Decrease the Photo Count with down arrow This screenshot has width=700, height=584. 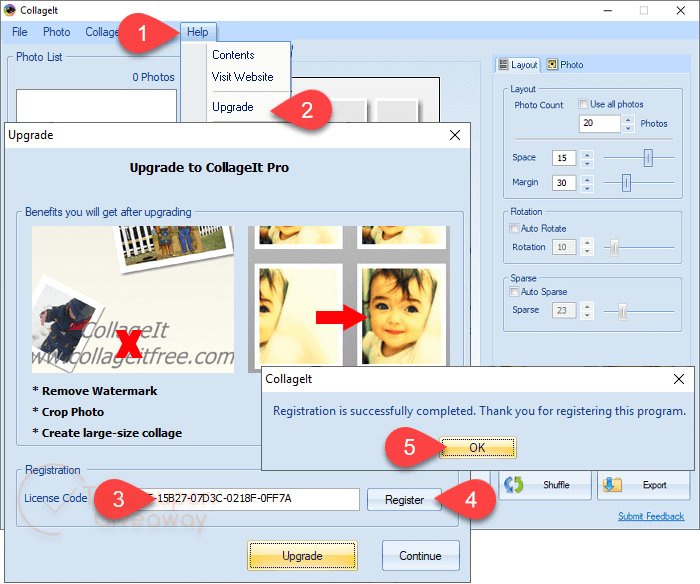(x=628, y=128)
